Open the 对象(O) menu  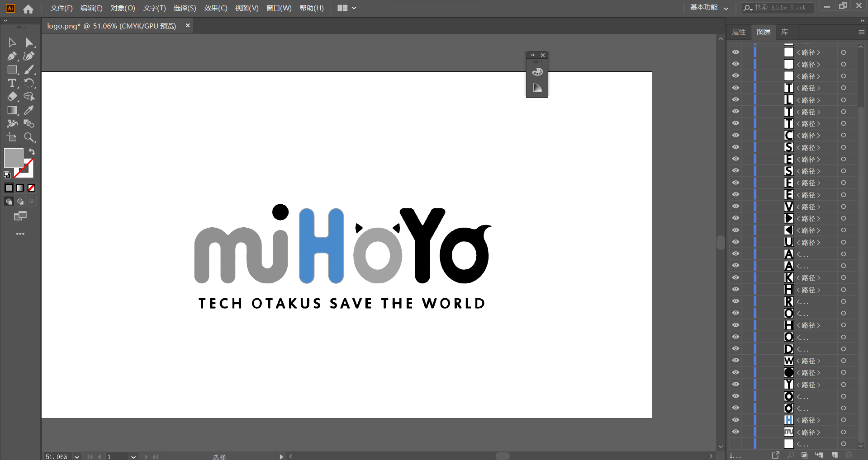pyautogui.click(x=123, y=8)
